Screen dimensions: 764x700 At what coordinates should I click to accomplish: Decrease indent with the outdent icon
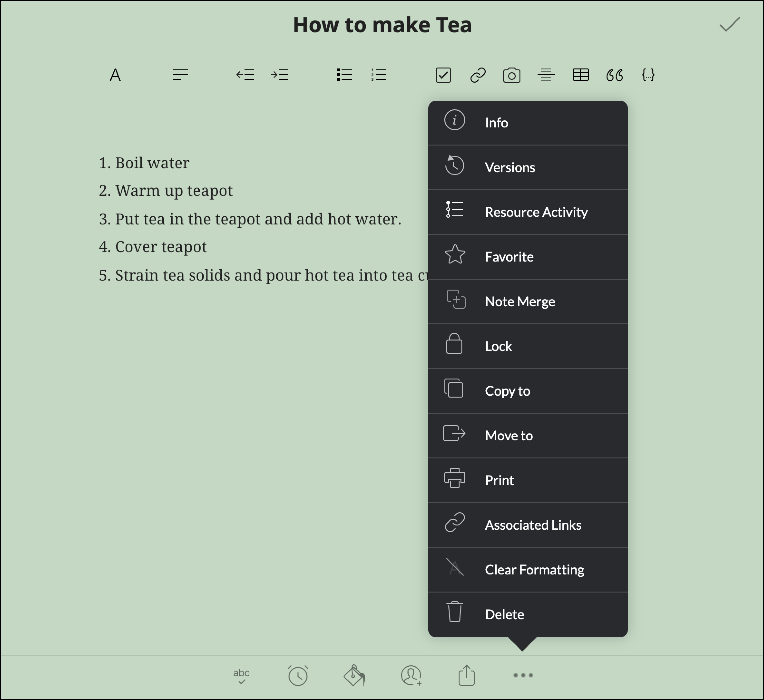pos(245,75)
